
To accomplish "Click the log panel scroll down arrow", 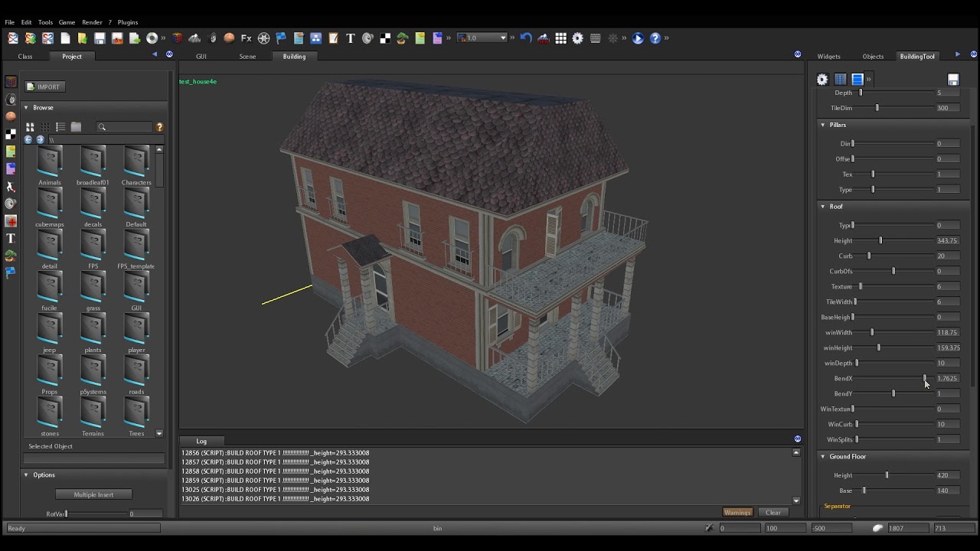I will (796, 501).
